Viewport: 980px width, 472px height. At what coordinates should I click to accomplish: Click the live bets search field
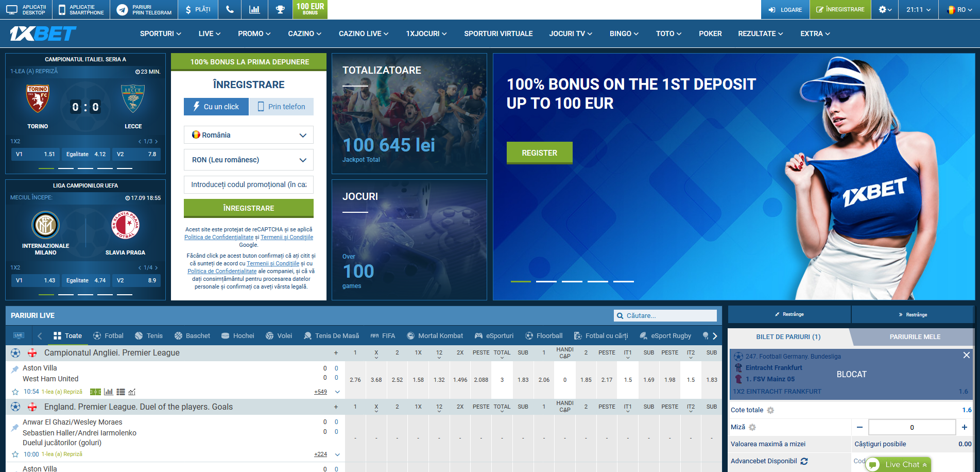665,315
